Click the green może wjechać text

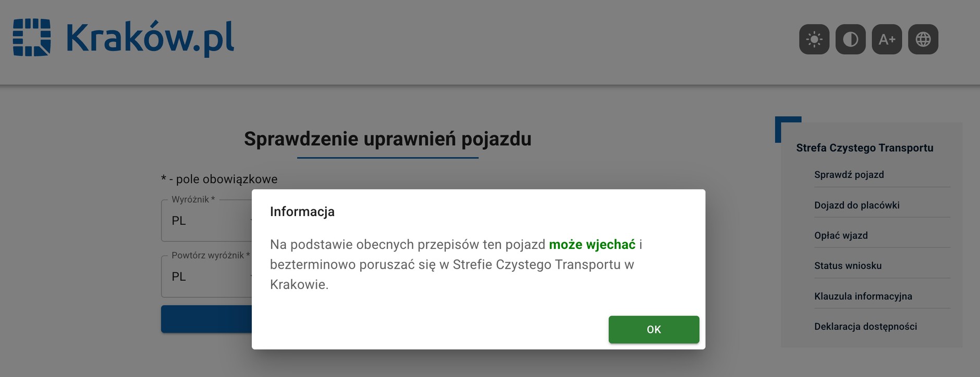(593, 243)
